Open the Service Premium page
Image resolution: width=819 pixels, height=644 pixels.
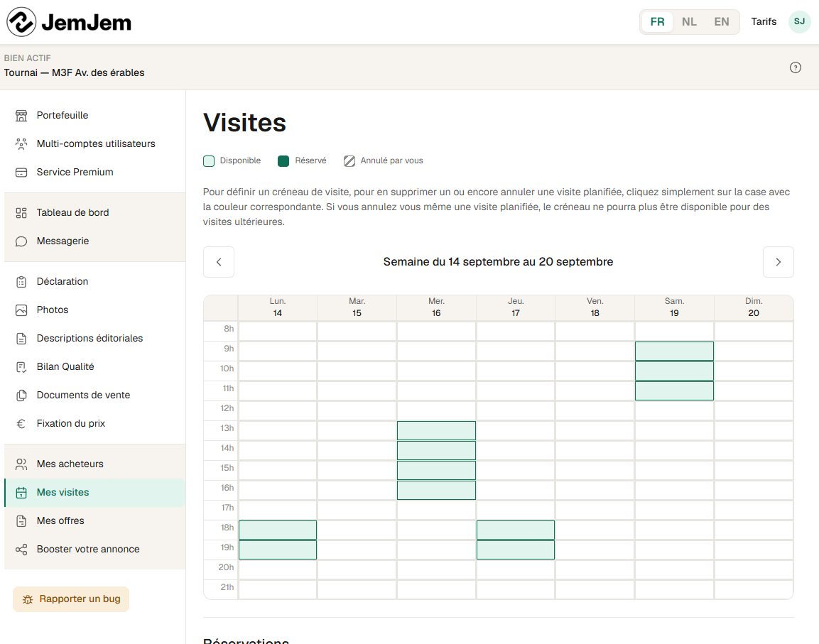[94, 173]
